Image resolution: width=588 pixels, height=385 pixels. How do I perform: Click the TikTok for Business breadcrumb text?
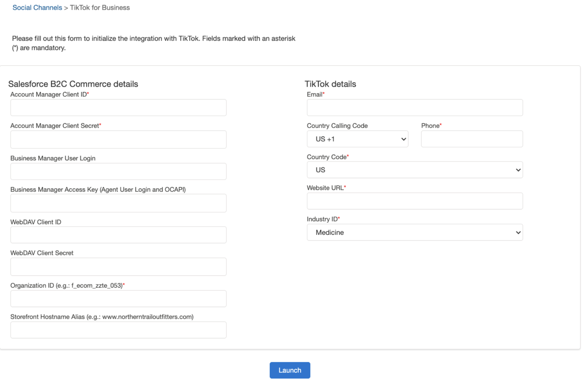coord(100,8)
